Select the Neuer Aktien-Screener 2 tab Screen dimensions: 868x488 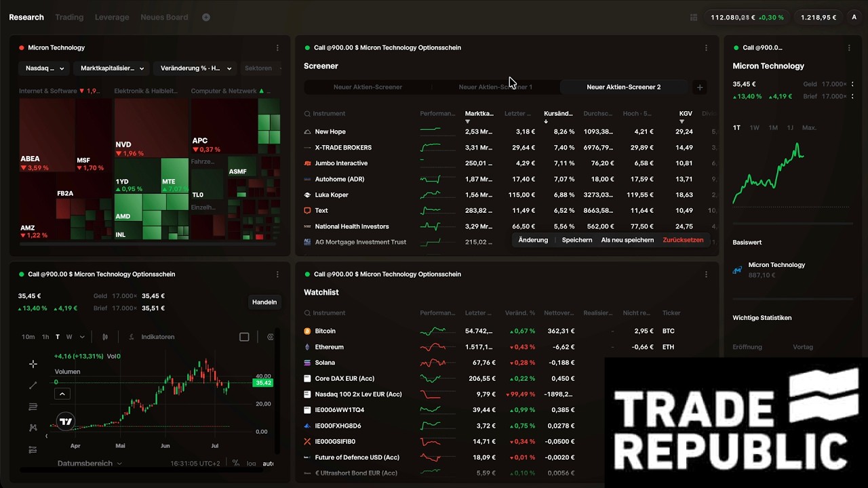point(623,87)
